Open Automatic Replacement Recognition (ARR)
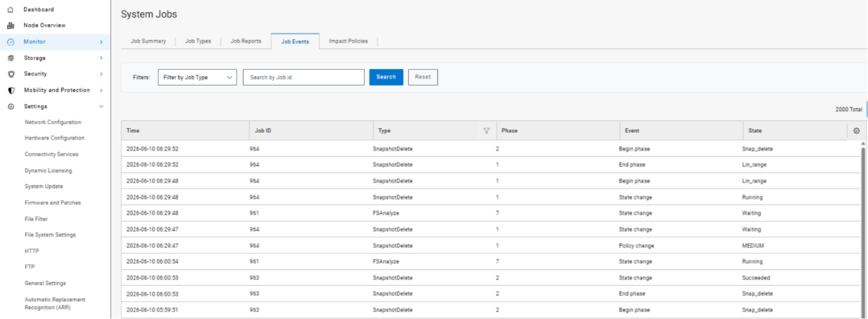The height and width of the screenshot is (319, 868). point(55,303)
